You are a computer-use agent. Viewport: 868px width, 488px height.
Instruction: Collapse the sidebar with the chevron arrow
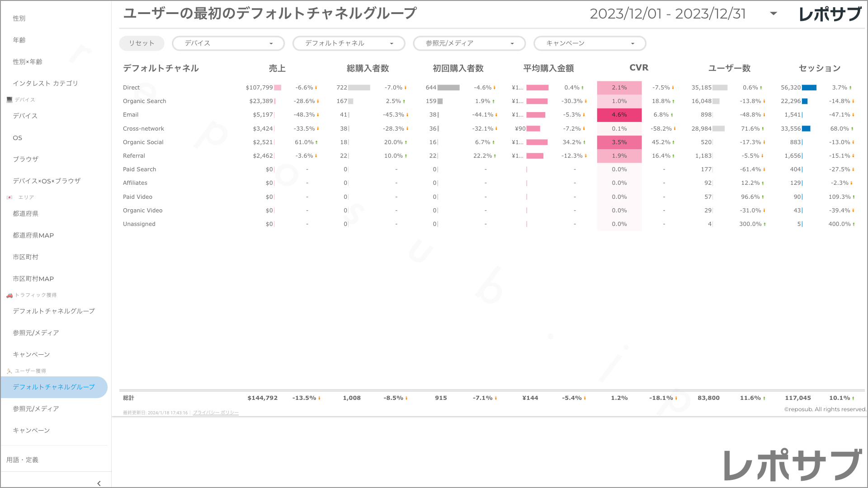tap(99, 483)
